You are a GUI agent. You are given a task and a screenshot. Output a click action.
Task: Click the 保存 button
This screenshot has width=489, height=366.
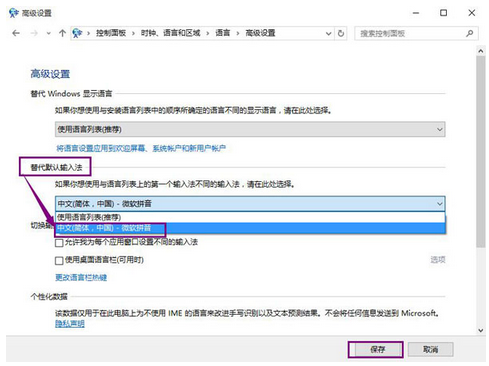376,350
